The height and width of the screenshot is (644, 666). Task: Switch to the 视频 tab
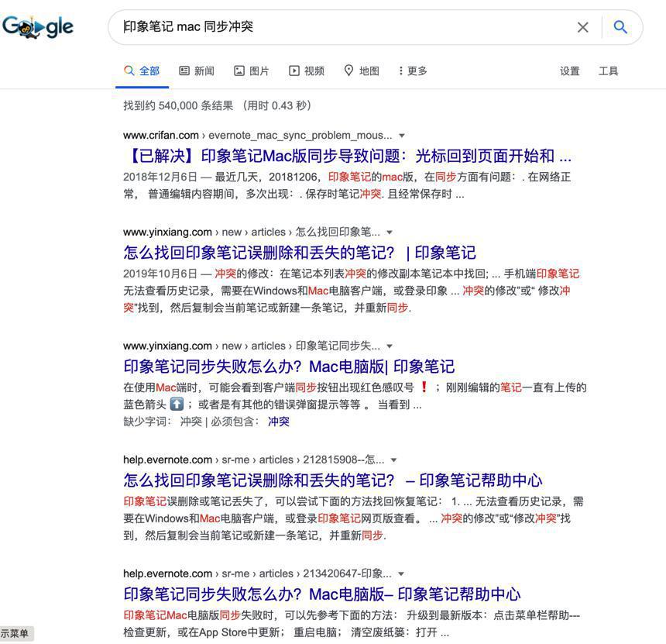(307, 71)
